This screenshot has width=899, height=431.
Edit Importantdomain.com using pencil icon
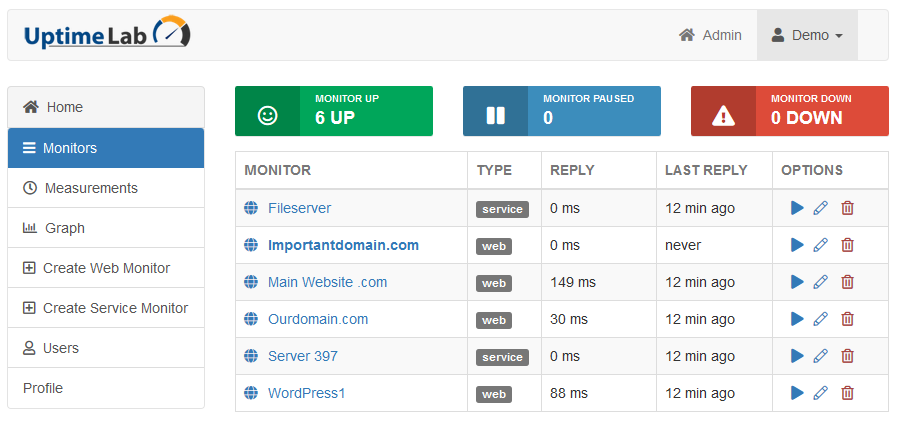[x=821, y=245]
